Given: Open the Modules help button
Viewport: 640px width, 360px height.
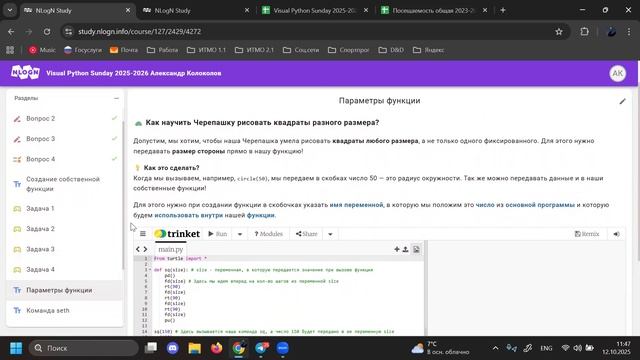Looking at the screenshot, I should [268, 234].
